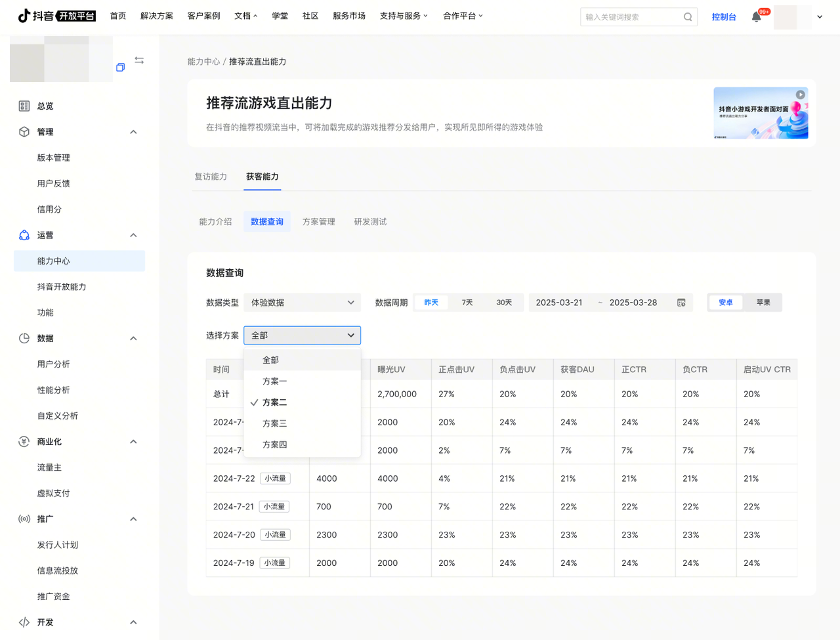Click the copy icon beside app name
Viewport: 840px width, 640px height.
click(120, 67)
